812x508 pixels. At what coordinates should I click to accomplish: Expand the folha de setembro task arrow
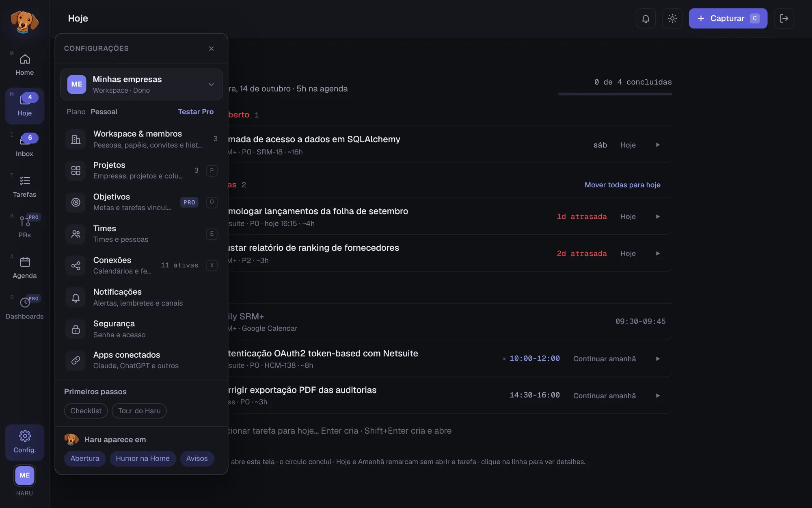[658, 217]
